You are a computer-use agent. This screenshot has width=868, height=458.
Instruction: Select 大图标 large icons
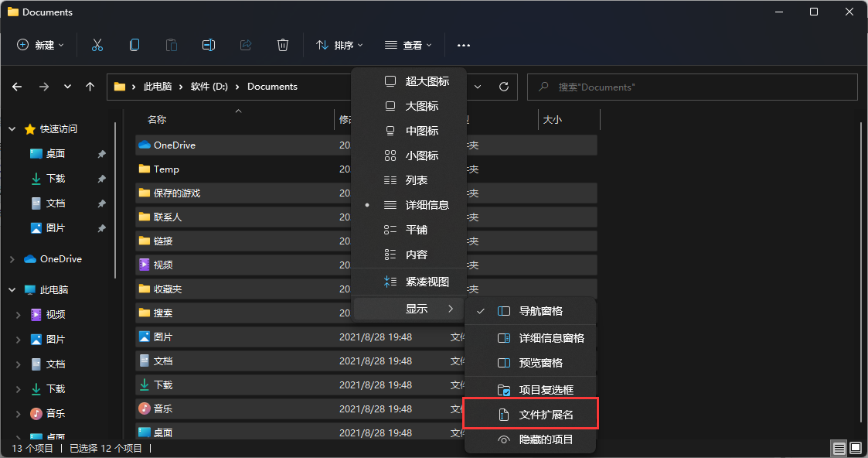pos(409,106)
